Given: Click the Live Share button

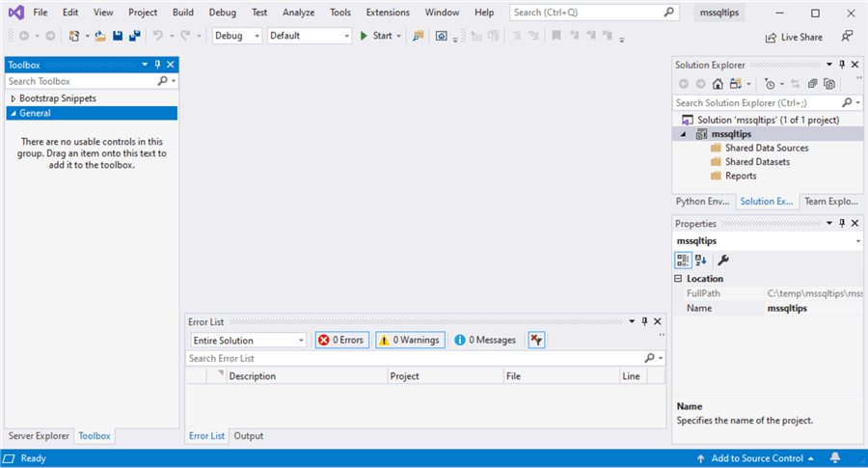Looking at the screenshot, I should 794,37.
